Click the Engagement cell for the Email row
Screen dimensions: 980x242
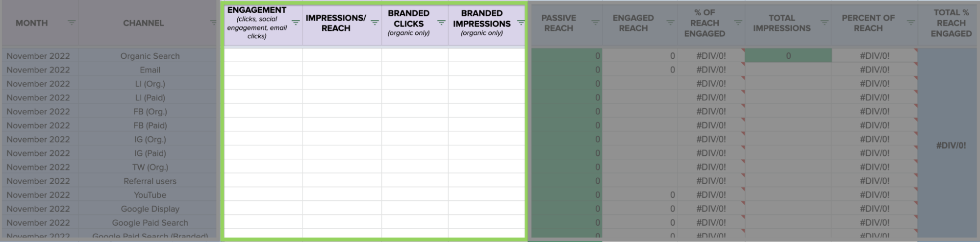tap(263, 70)
